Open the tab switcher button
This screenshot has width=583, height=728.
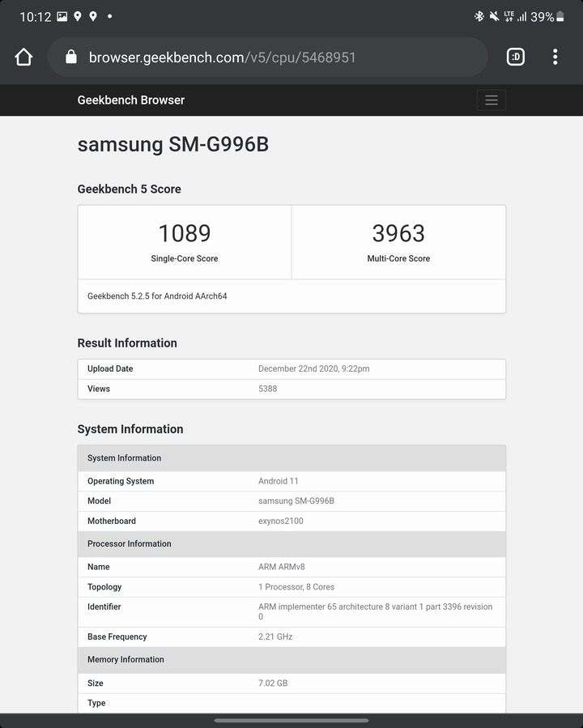coord(515,57)
